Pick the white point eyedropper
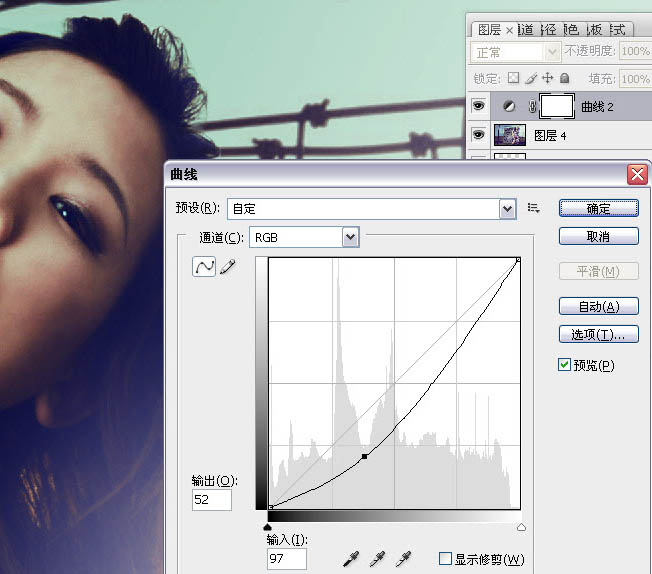Viewport: 652px width, 574px height. tap(403, 558)
